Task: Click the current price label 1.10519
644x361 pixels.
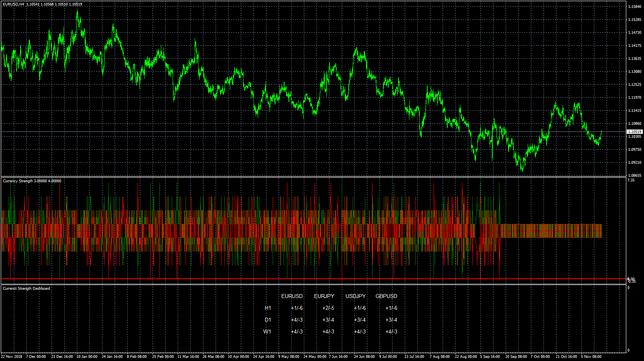Action: (635, 132)
